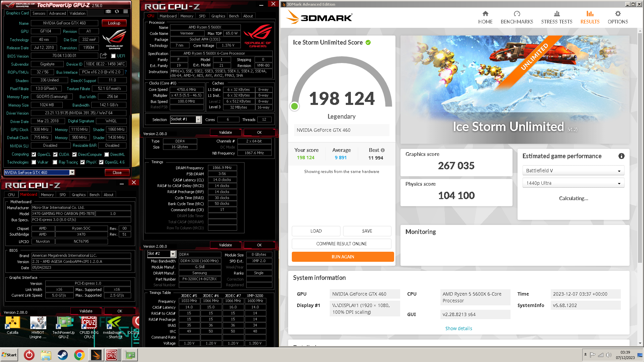Open the 3DMark Options gear

(x=618, y=17)
